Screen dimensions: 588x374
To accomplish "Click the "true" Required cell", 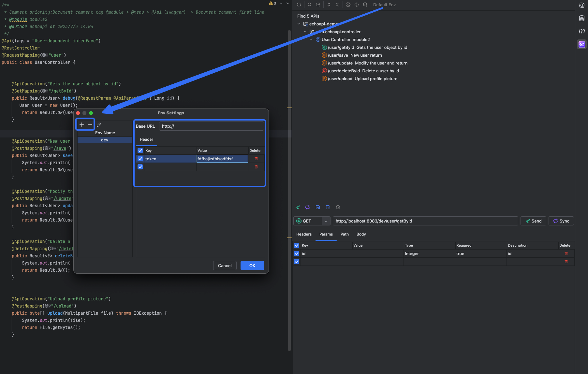I will 481,253.
